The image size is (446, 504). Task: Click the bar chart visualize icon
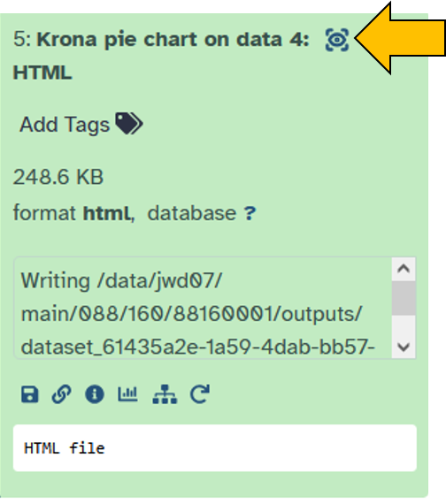127,394
